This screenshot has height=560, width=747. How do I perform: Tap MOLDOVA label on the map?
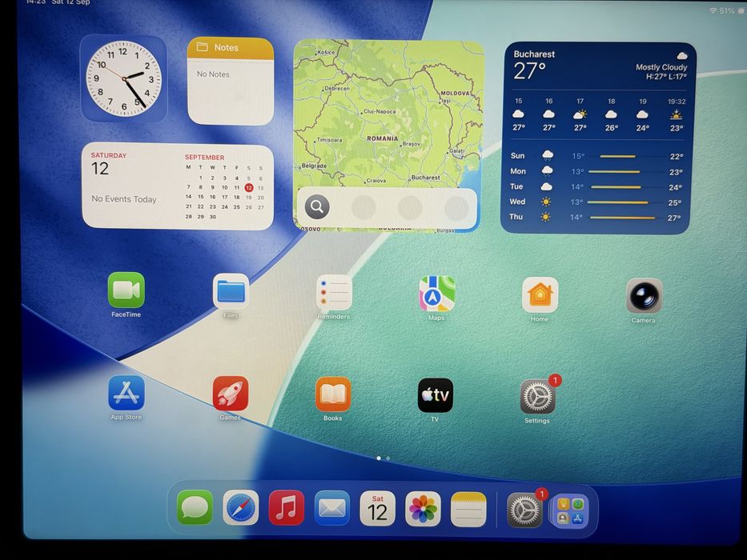(455, 93)
